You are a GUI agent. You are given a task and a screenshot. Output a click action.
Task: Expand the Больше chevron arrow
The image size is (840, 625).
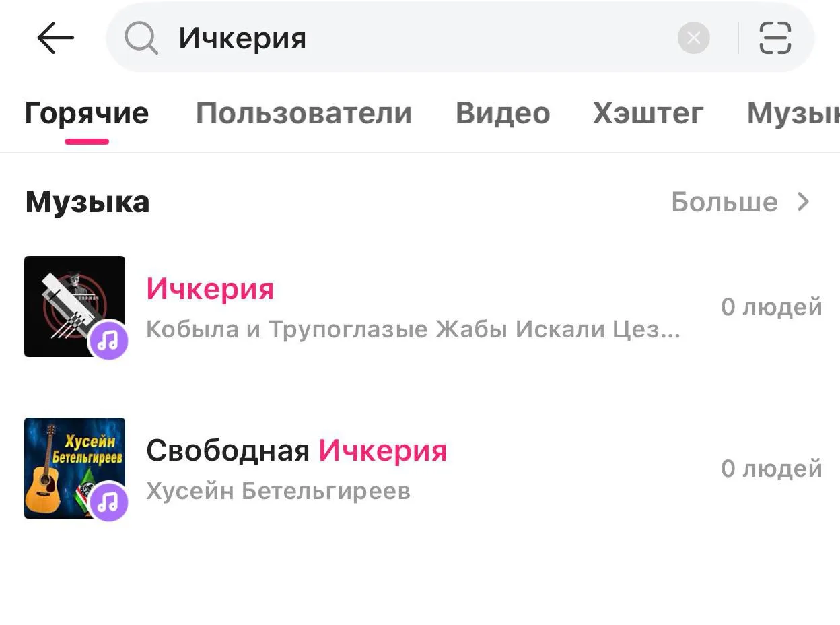(x=804, y=201)
